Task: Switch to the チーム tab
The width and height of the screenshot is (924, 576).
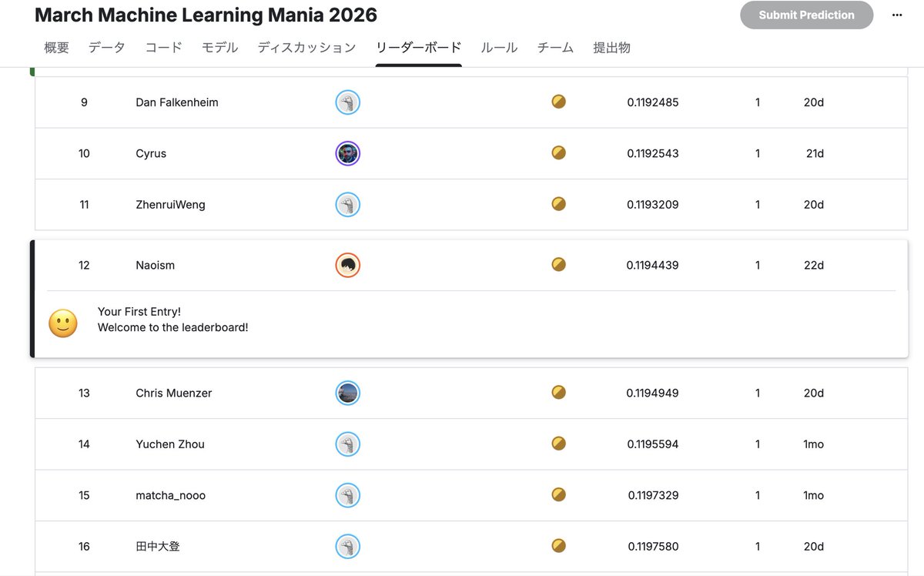Action: coord(555,48)
